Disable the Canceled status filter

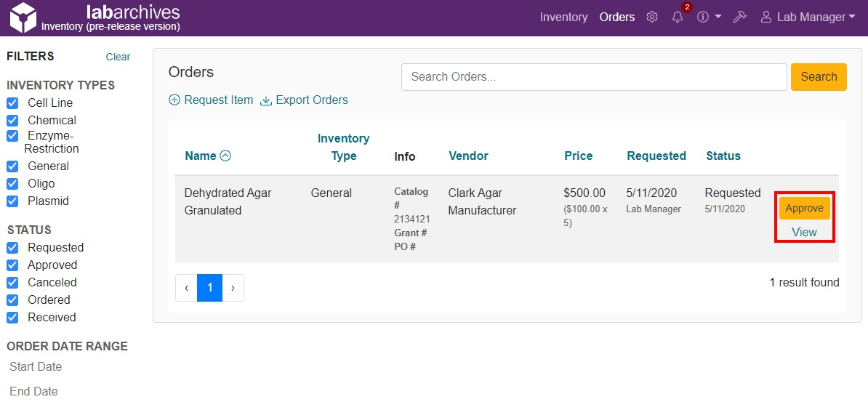12,283
